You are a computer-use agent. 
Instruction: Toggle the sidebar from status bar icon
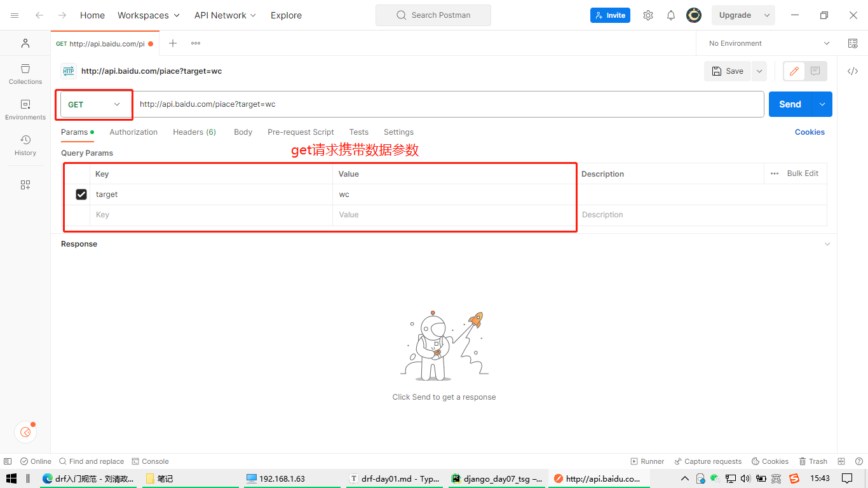point(8,461)
